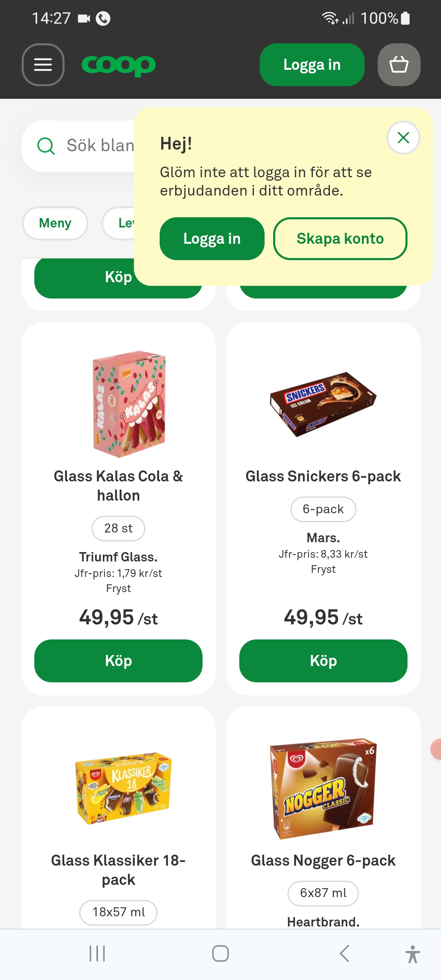Tap the Coop logo
The image size is (441, 980).
tap(118, 65)
